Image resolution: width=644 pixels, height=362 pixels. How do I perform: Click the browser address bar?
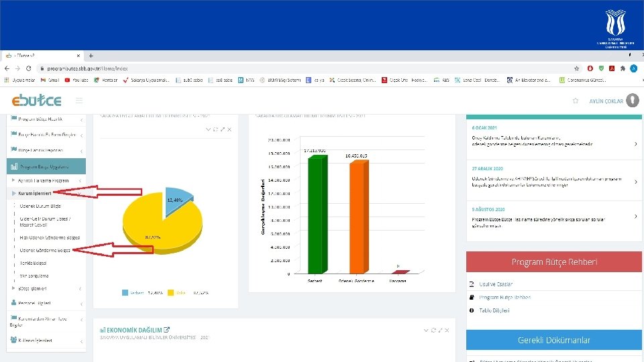[x=304, y=68]
